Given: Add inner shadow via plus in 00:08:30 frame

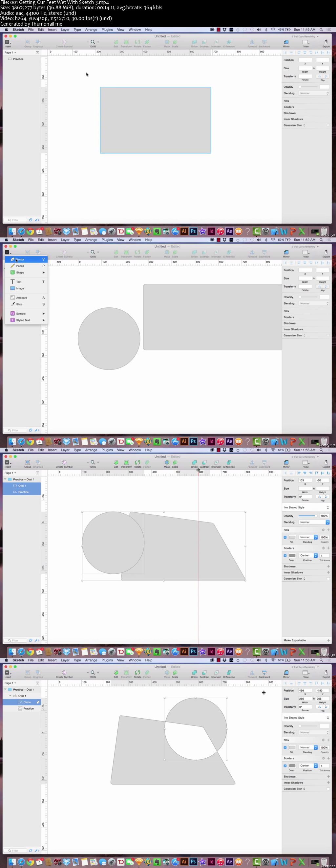Looking at the screenshot, I should pos(328,572).
